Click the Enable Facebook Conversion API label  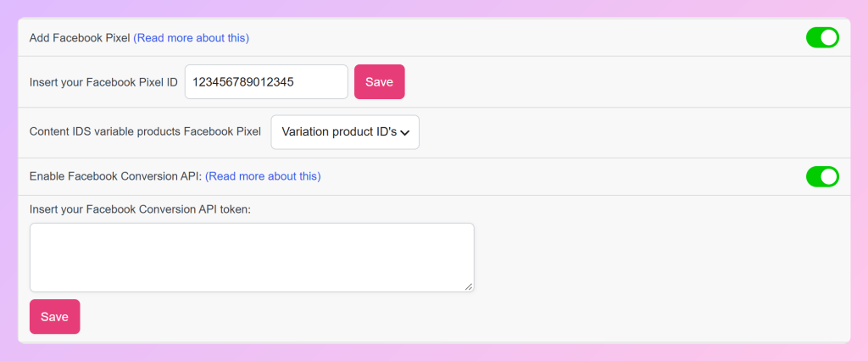coord(115,176)
